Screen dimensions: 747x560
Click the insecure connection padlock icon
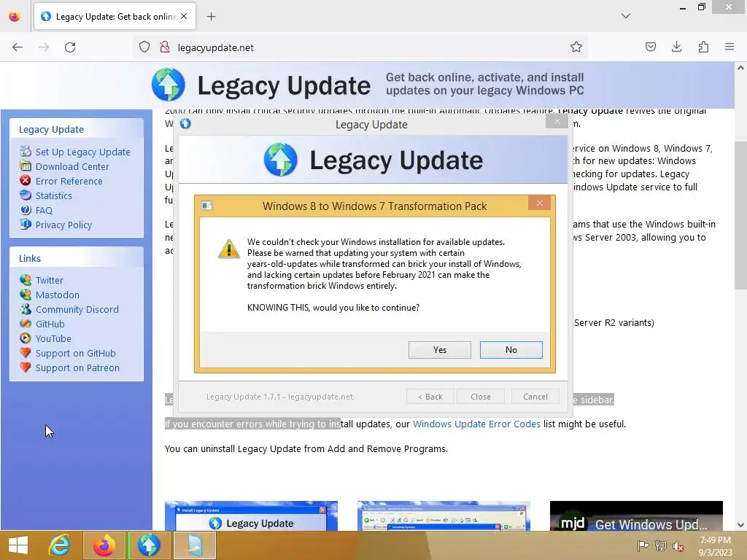pyautogui.click(x=165, y=47)
